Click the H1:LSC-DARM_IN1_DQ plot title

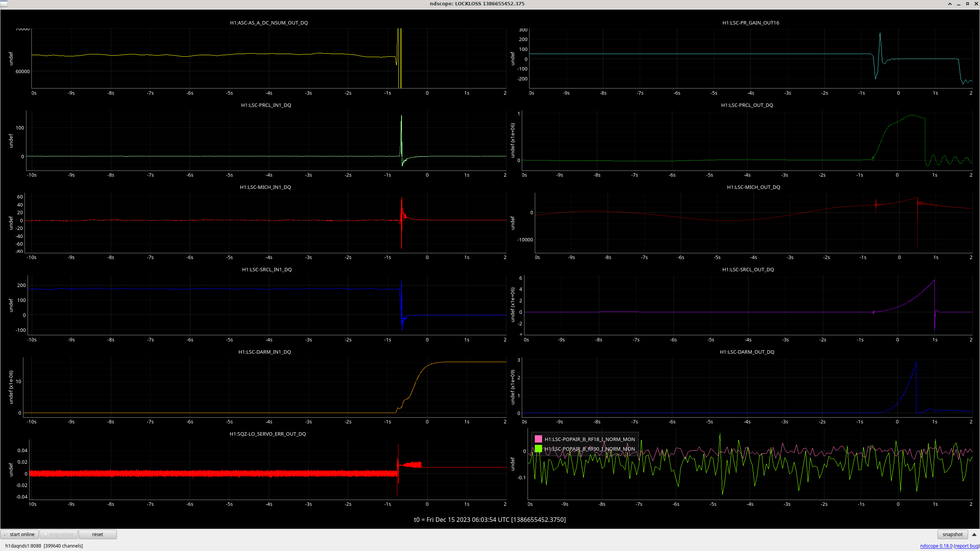point(264,352)
